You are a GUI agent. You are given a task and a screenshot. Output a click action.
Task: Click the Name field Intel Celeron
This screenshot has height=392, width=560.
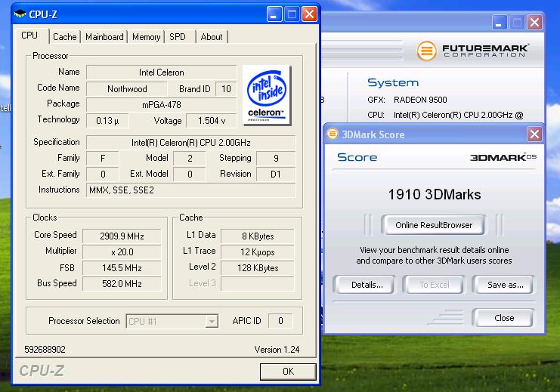pos(162,73)
